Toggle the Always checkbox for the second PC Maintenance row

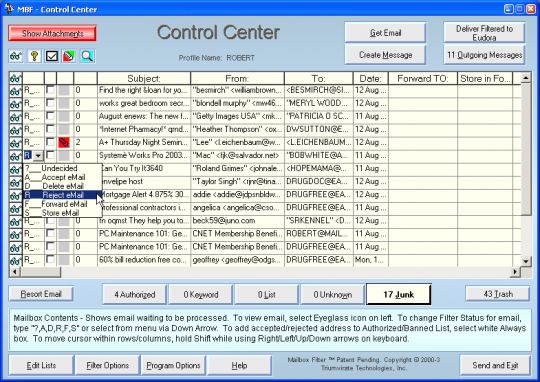point(50,247)
